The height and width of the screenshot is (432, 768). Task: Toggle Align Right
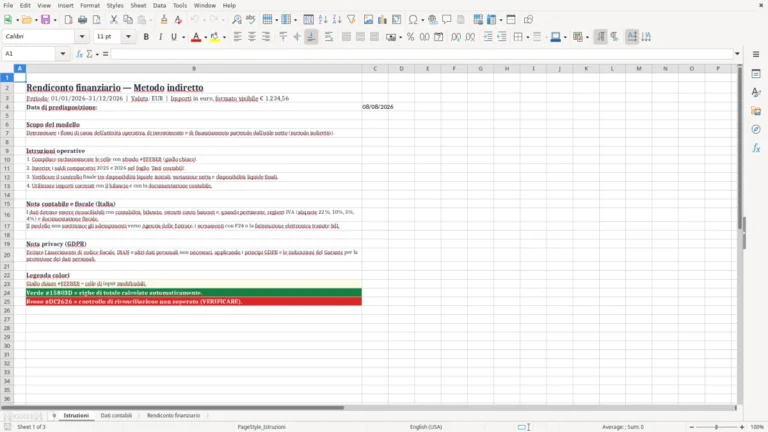[x=266, y=37]
